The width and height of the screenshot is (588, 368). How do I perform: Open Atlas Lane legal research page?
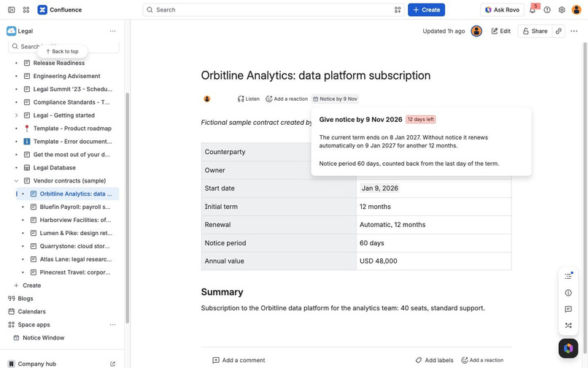(76, 259)
